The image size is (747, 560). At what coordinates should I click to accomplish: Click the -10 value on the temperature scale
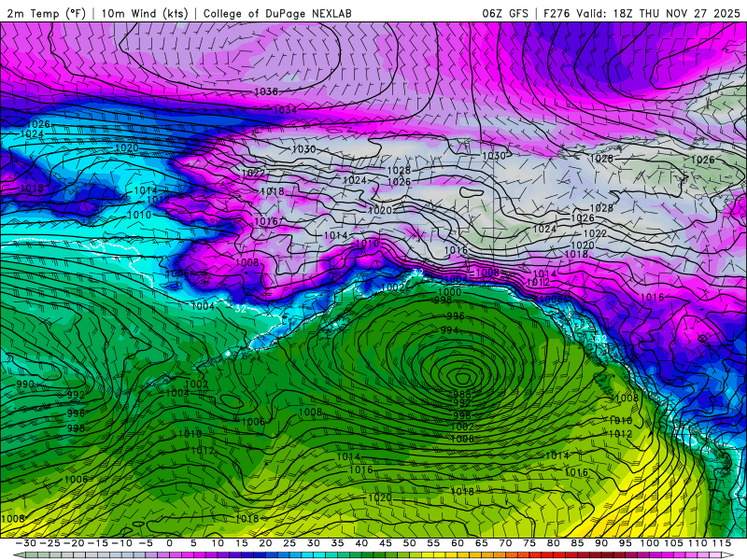[x=122, y=543]
